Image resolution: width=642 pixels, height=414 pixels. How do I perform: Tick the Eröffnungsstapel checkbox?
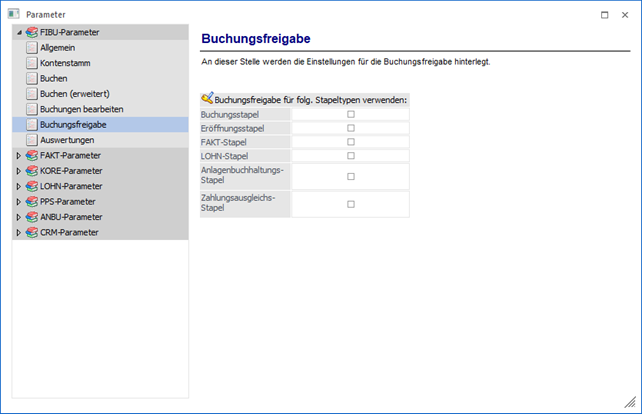(351, 129)
